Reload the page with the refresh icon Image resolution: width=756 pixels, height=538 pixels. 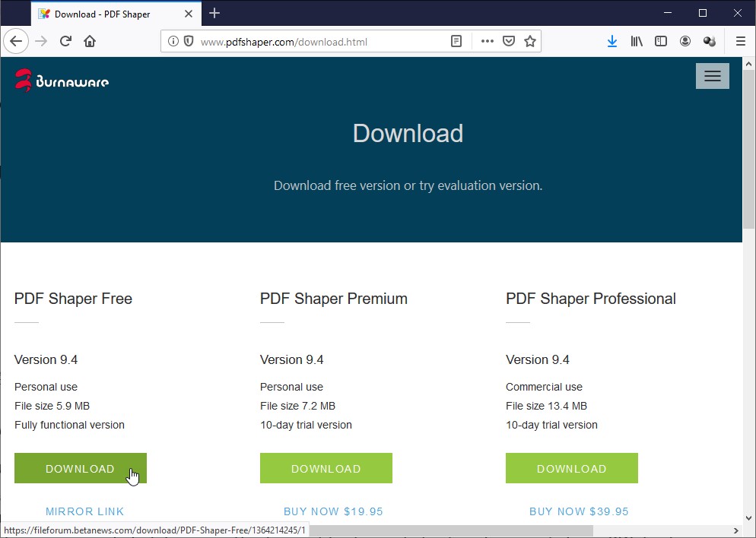tap(65, 41)
